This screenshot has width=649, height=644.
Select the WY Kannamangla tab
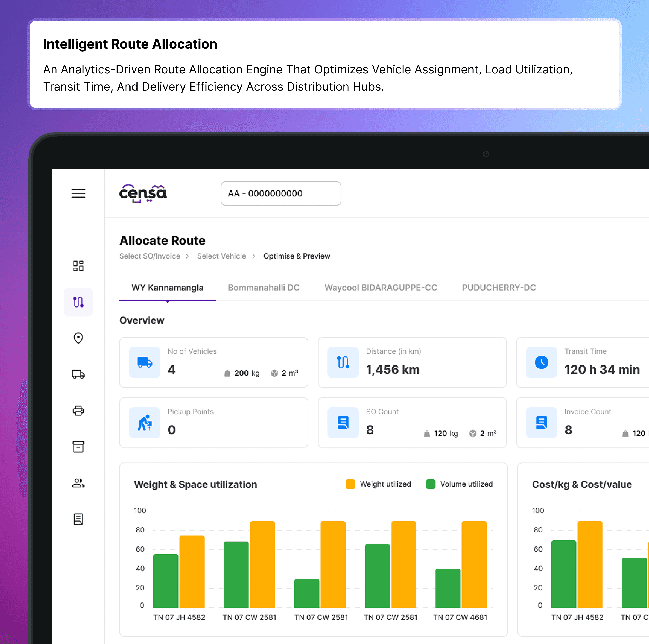pyautogui.click(x=167, y=288)
